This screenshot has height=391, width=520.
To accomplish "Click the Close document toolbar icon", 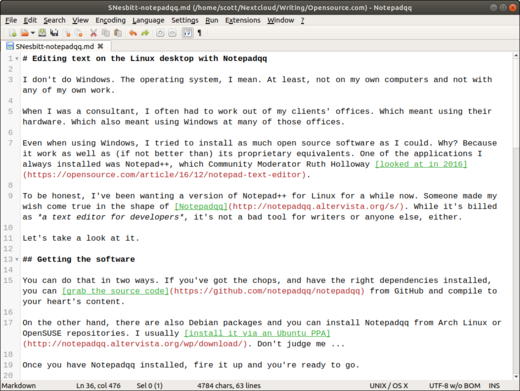I will (67, 33).
